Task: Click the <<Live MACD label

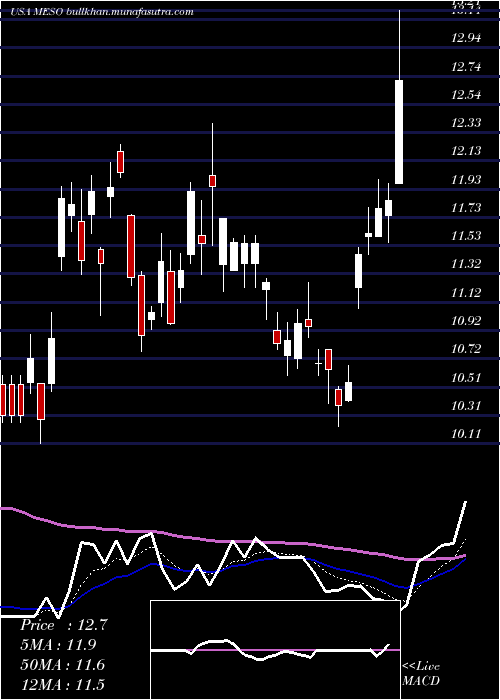Action: click(421, 674)
